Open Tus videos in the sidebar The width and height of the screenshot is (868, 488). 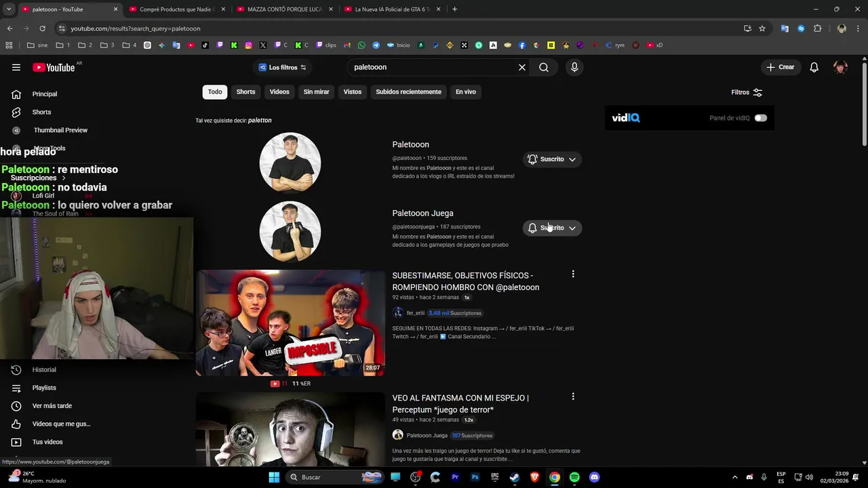point(47,442)
